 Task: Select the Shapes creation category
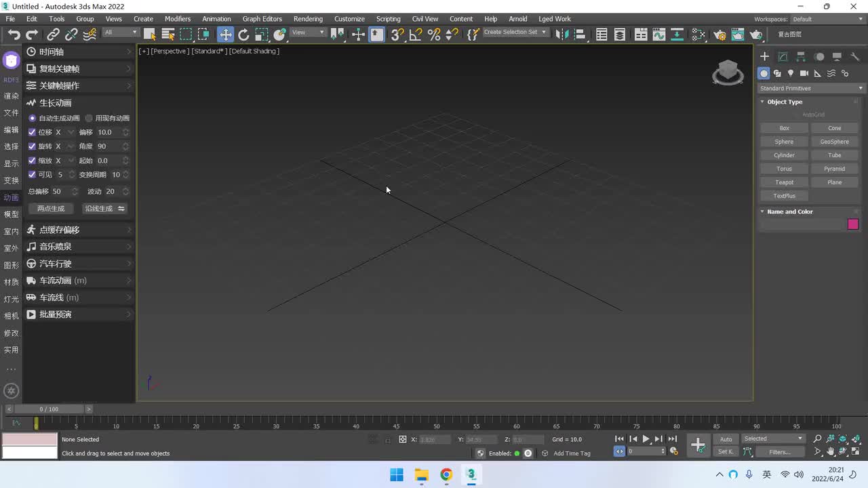pyautogui.click(x=777, y=73)
